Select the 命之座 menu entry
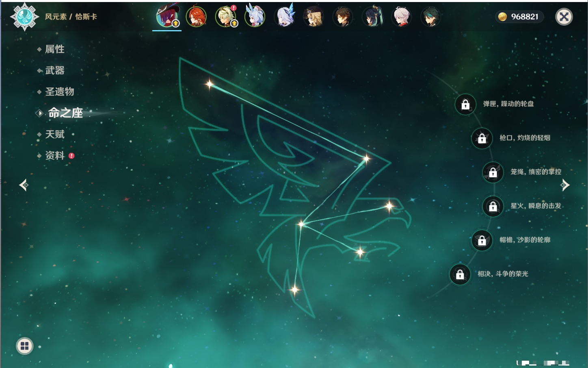Image resolution: width=588 pixels, height=368 pixels. [65, 113]
